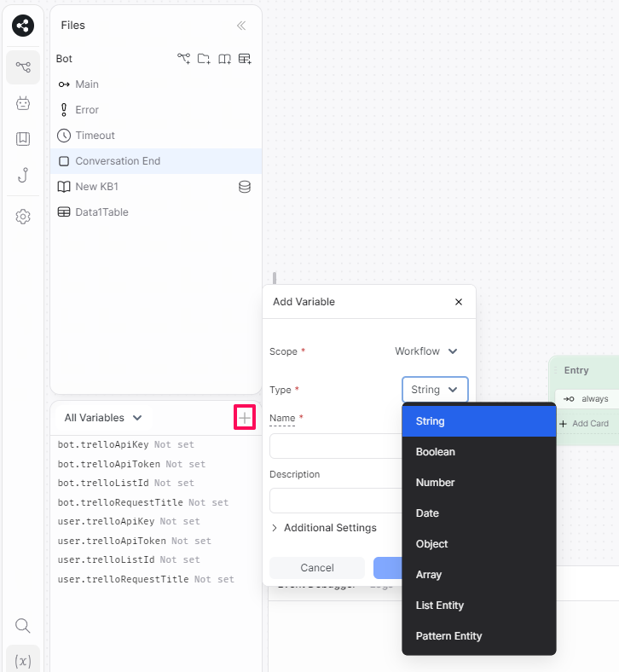Open the knowledge base book icon in sidebar
Screen dimensions: 619x672
tap(23, 139)
